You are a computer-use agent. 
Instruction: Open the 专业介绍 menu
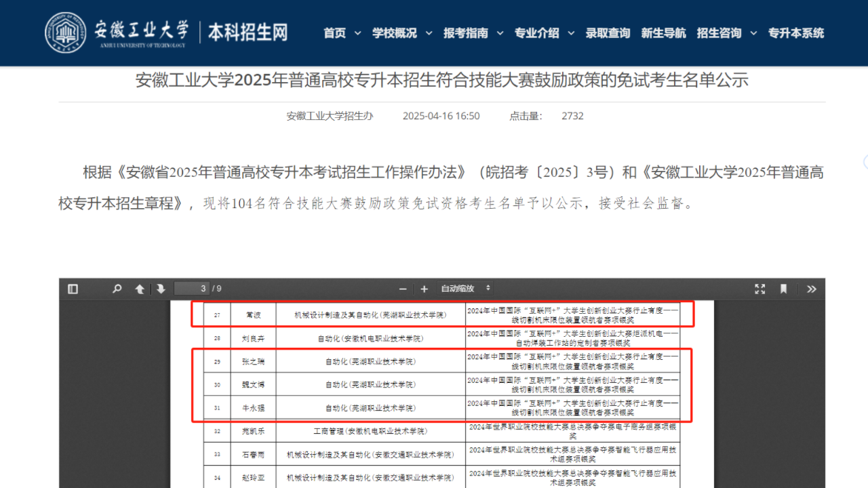(x=544, y=33)
